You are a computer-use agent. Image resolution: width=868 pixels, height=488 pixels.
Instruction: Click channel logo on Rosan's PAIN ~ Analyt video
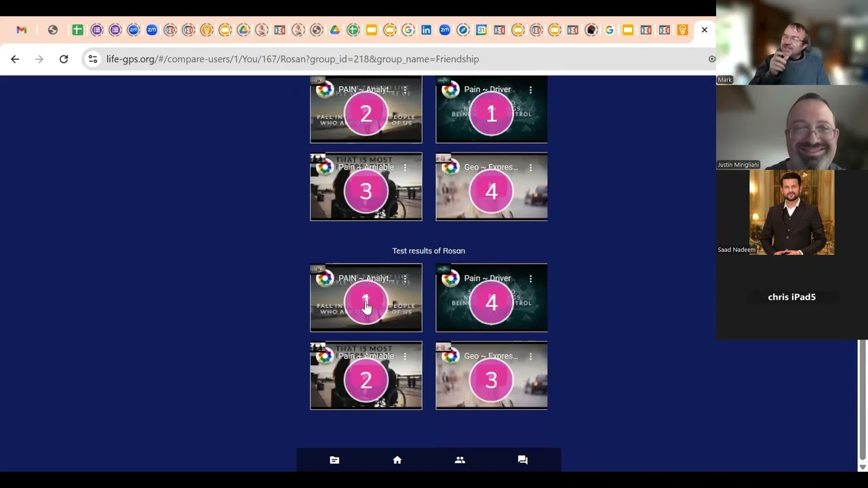coord(325,279)
